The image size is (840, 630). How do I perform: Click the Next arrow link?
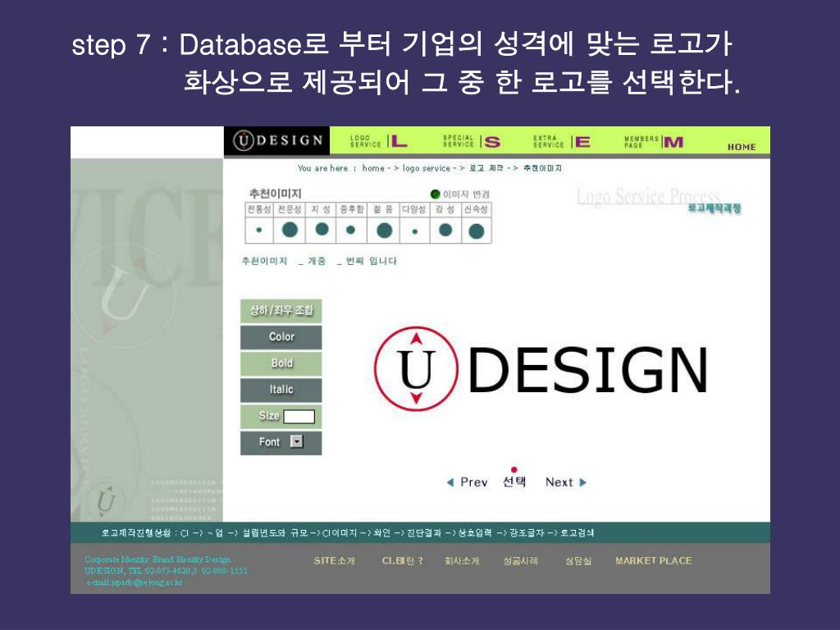(x=566, y=482)
